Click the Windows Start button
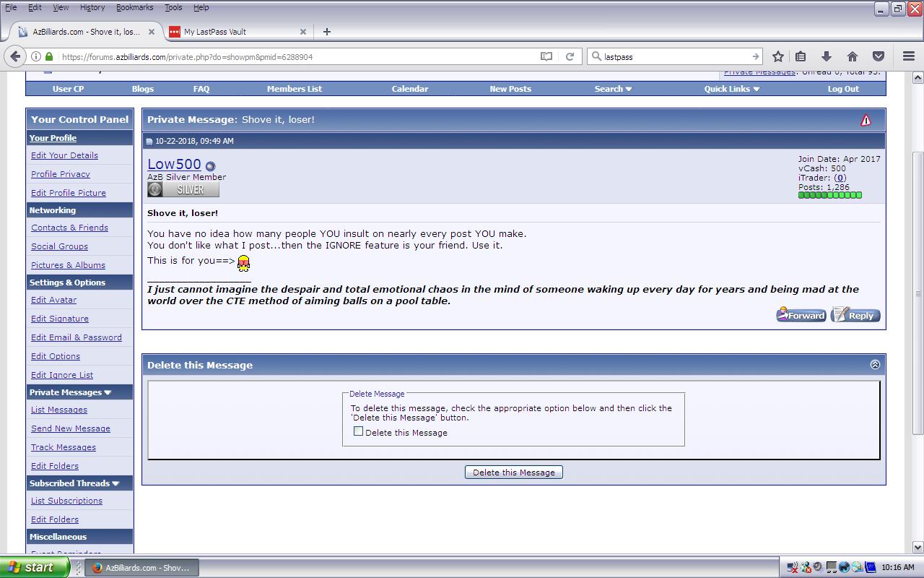924x578 pixels. (x=32, y=567)
